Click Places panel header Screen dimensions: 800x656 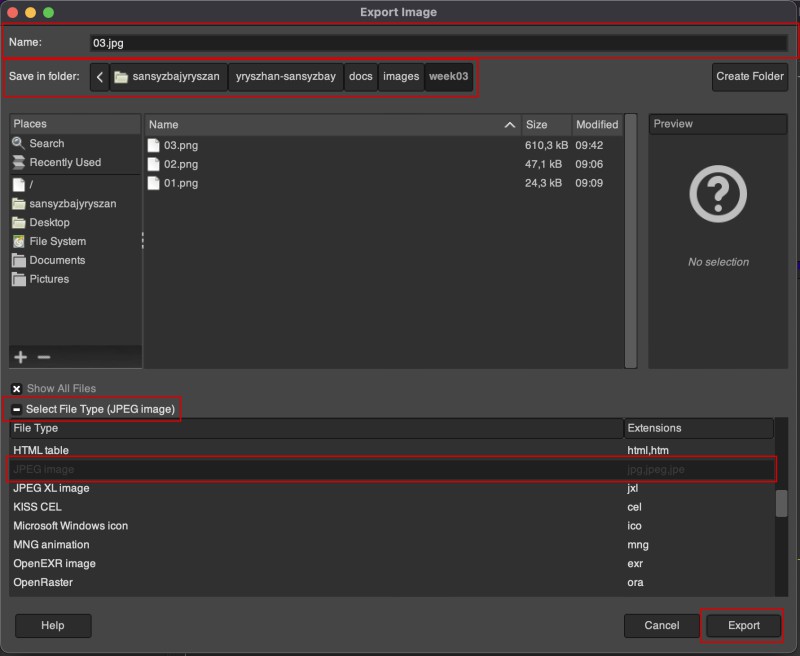click(75, 124)
